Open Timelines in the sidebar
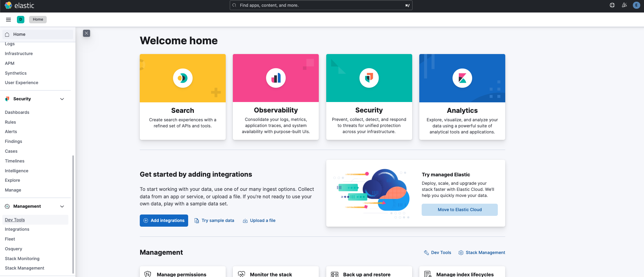Viewport: 644px width, 277px height. coord(15,161)
